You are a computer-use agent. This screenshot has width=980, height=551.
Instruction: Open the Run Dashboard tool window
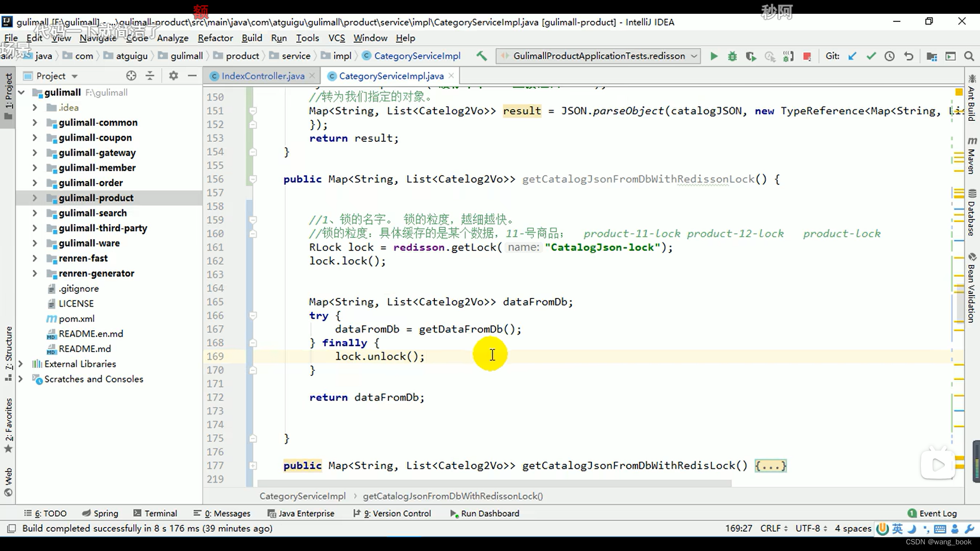click(x=484, y=513)
